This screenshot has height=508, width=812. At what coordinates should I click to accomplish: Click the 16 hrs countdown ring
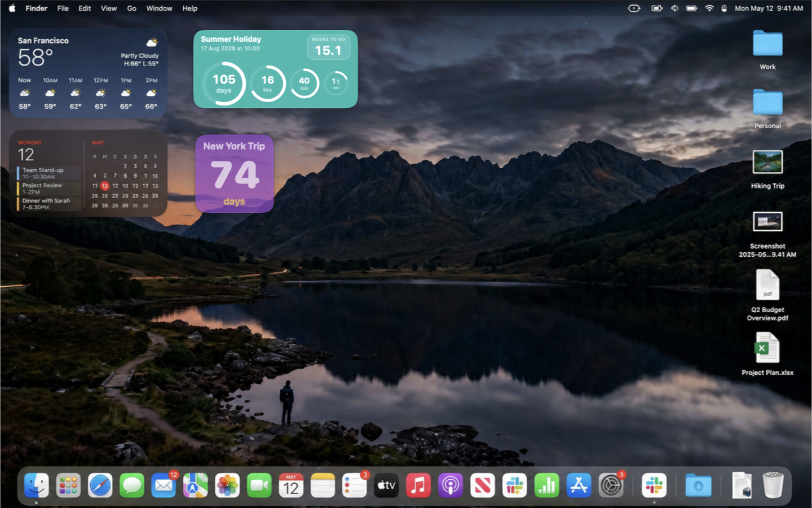pos(267,84)
